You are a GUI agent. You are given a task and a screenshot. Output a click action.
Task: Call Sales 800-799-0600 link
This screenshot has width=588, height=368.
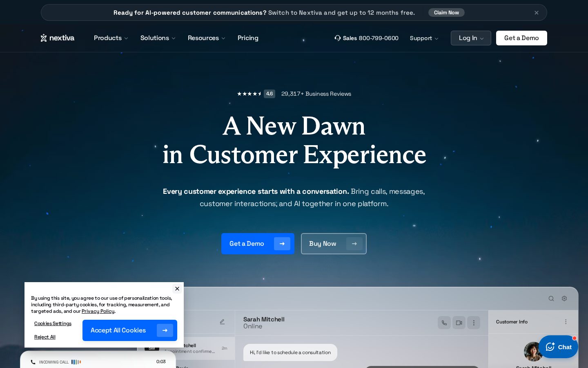pyautogui.click(x=370, y=38)
